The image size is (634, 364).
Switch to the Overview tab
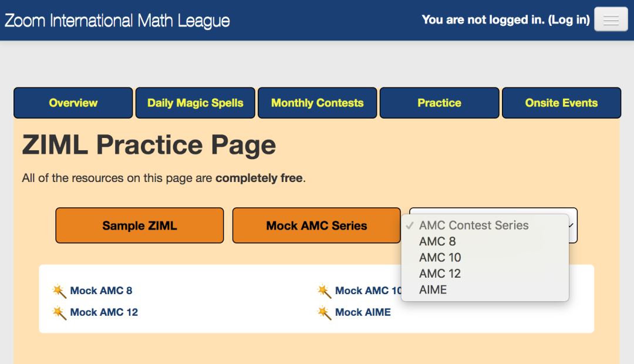(73, 103)
